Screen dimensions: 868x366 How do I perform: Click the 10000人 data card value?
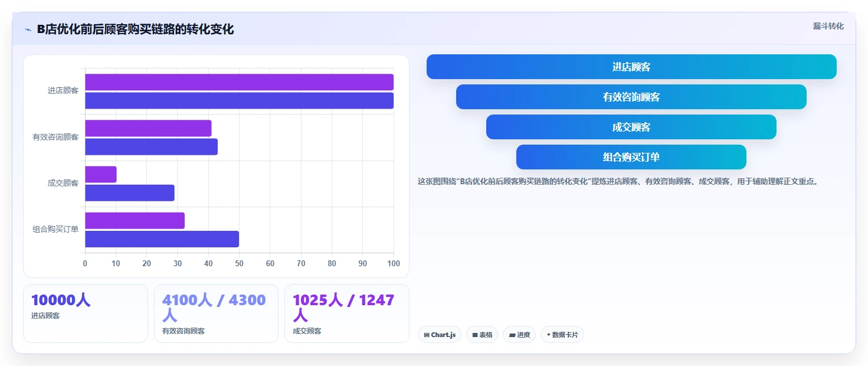click(61, 300)
